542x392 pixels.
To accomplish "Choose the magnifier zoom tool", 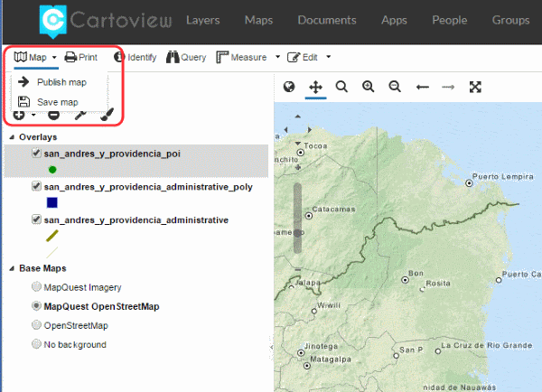I will 341,87.
